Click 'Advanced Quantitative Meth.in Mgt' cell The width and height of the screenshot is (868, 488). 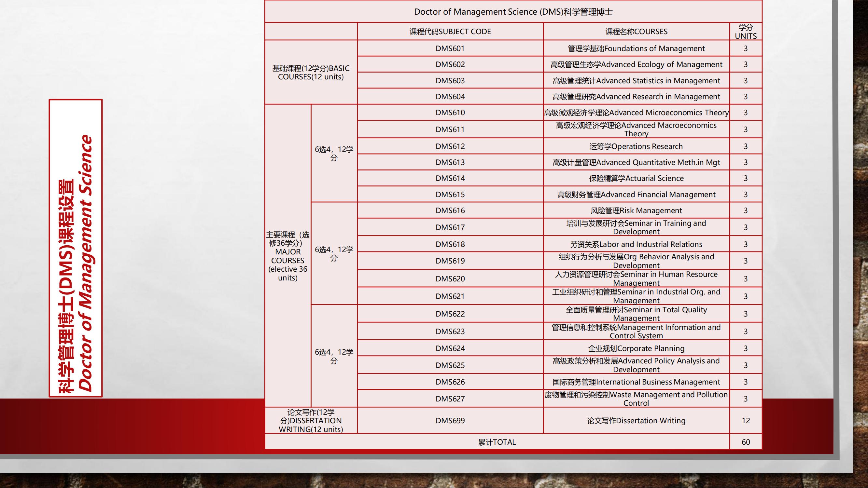click(x=636, y=162)
